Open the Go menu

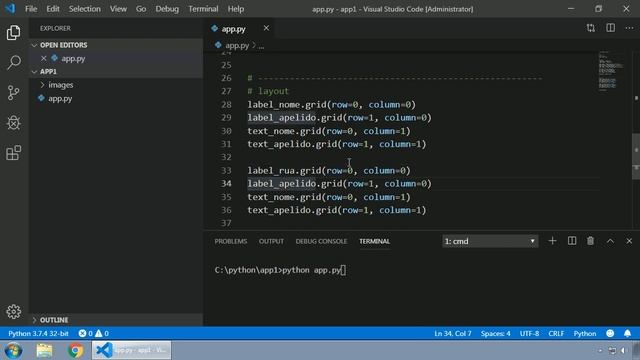click(141, 9)
